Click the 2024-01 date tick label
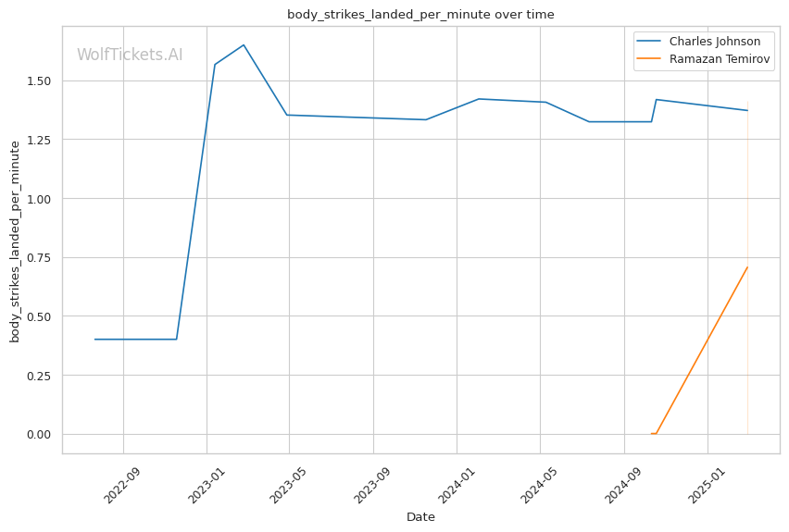 pyautogui.click(x=456, y=485)
